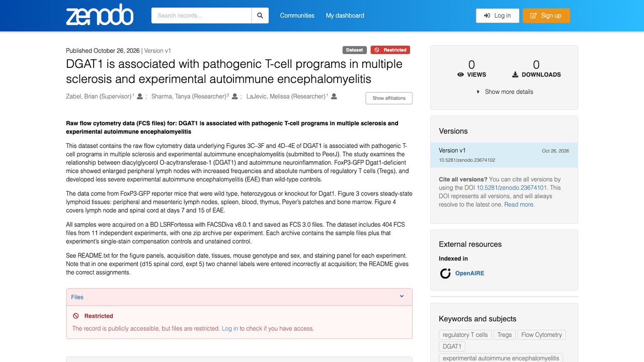Open the OpenAIRE link

[x=469, y=274]
